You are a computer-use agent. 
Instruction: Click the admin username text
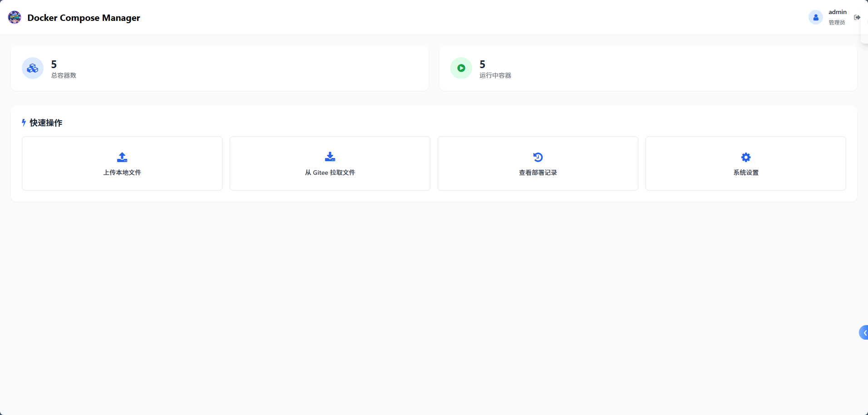(838, 12)
